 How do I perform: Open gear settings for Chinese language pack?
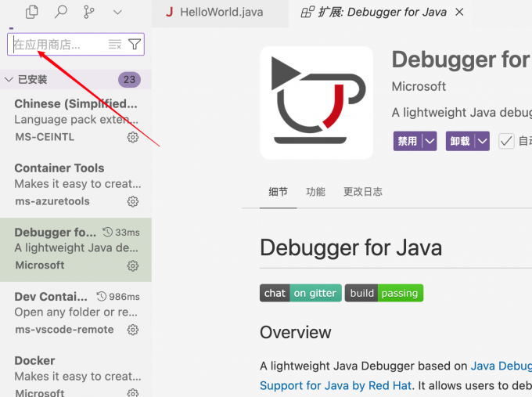(x=133, y=137)
